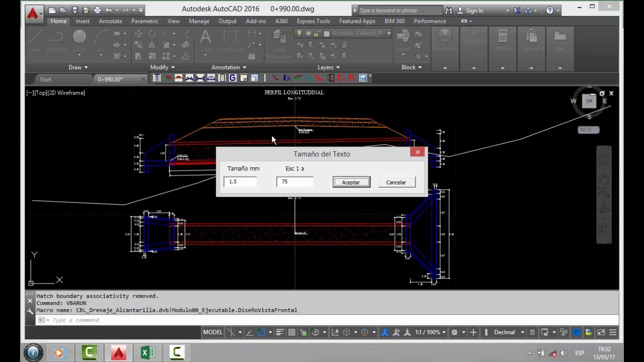Click the red trapezoid icon in custom toolbar

[x=179, y=78]
